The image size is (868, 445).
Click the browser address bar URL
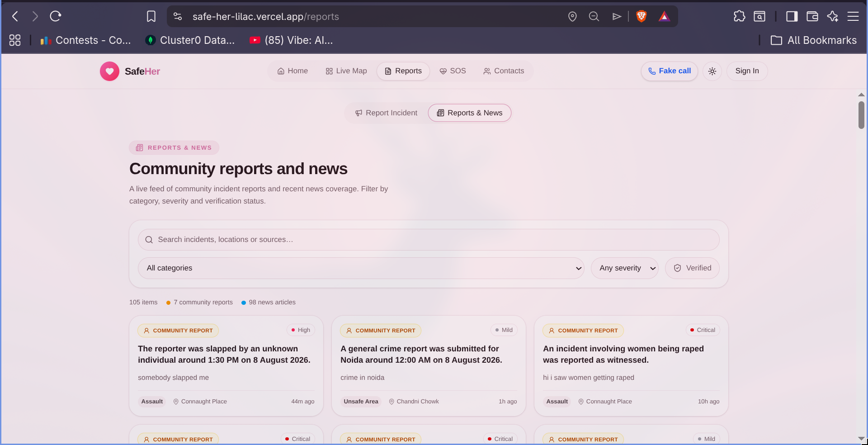266,17
